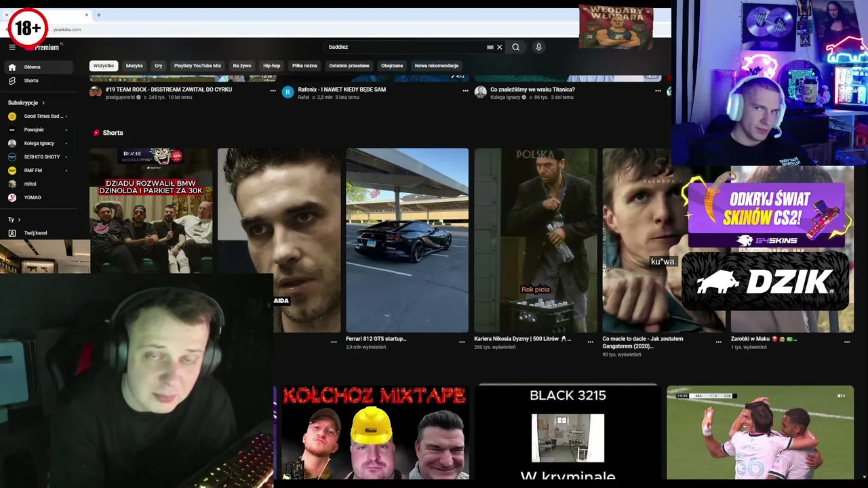
Task: Open the soccer celebration video thumbnail
Action: pos(760,432)
